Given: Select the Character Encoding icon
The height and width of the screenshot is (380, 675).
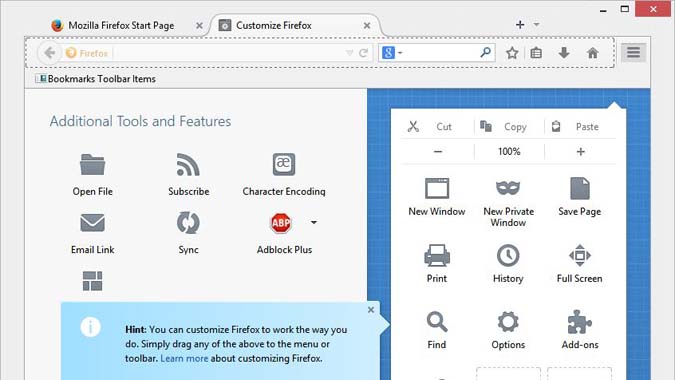Looking at the screenshot, I should coord(284,164).
